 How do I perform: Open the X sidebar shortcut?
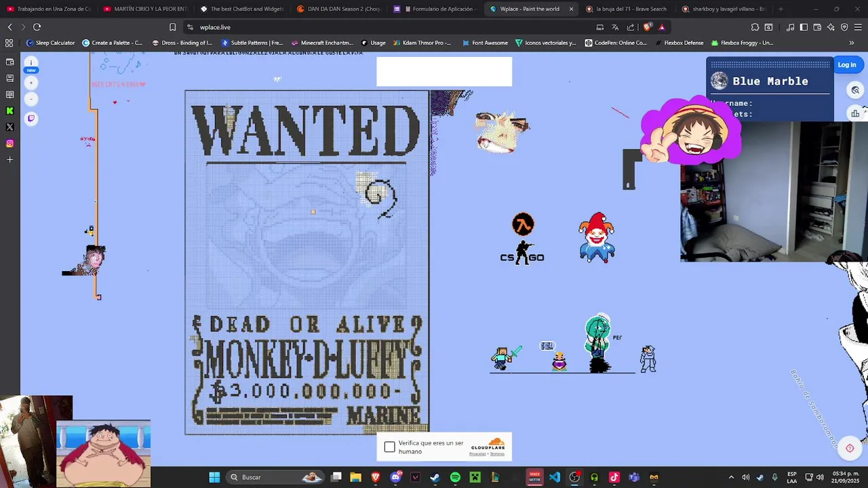click(x=9, y=127)
